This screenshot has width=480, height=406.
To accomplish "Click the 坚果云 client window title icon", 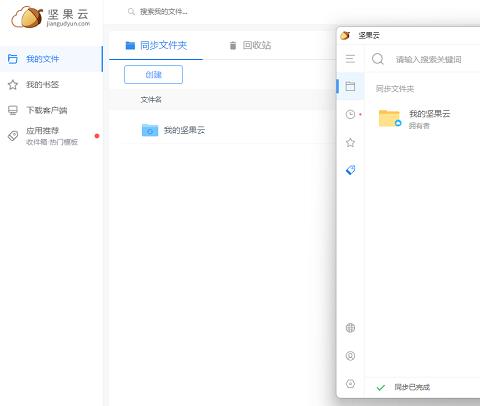I will tap(345, 35).
